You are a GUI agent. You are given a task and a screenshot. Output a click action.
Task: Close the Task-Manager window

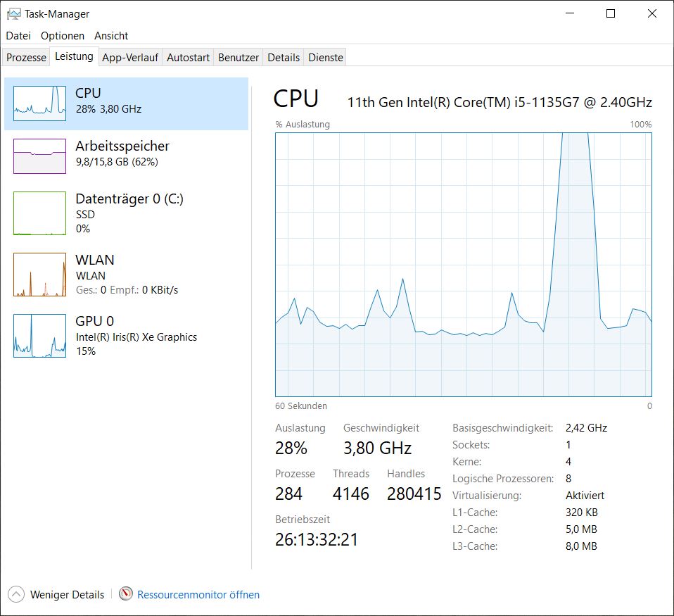[x=651, y=13]
